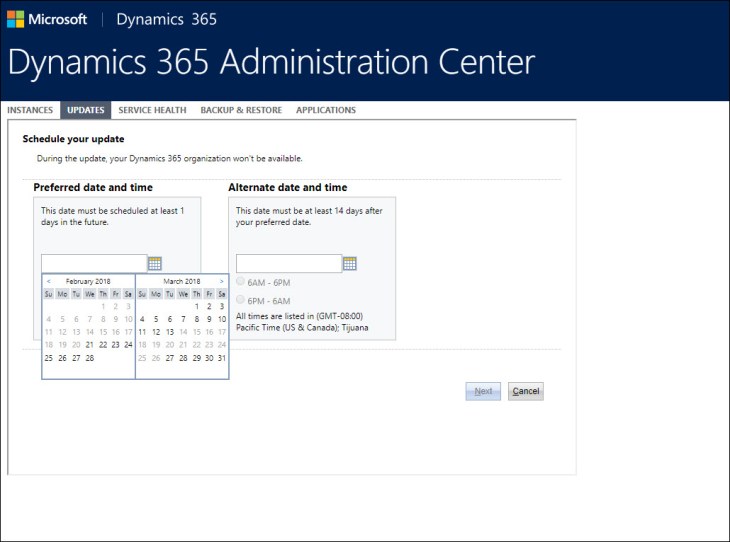Pick February 28 in the calendar

tap(89, 358)
